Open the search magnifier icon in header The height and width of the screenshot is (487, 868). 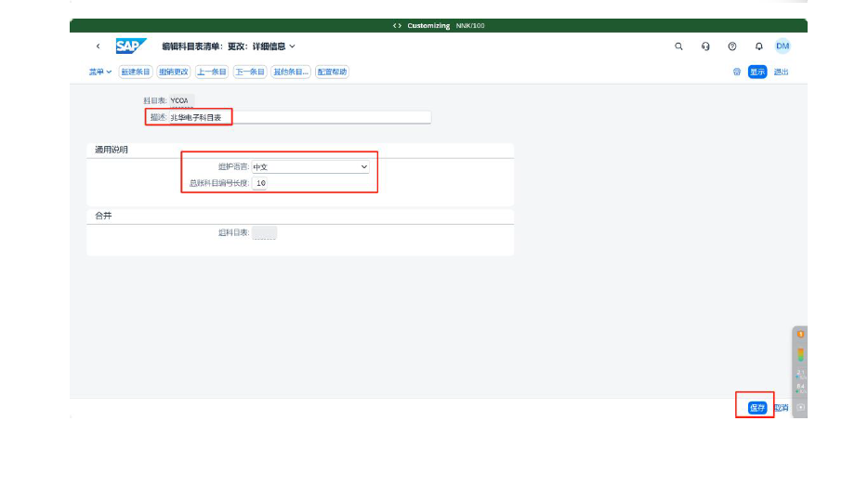point(678,46)
